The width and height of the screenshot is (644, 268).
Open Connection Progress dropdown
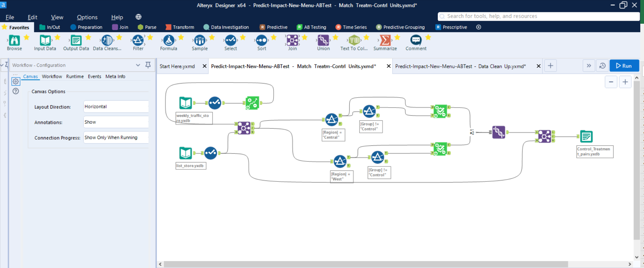pyautogui.click(x=116, y=137)
